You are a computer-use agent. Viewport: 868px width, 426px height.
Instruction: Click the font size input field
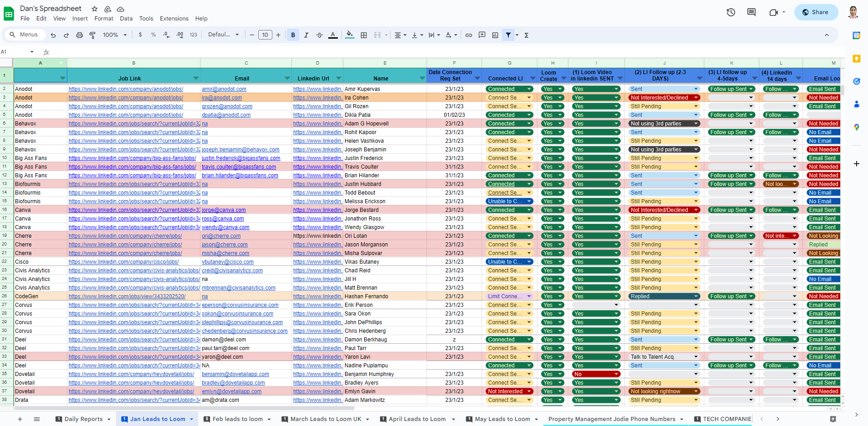[265, 35]
